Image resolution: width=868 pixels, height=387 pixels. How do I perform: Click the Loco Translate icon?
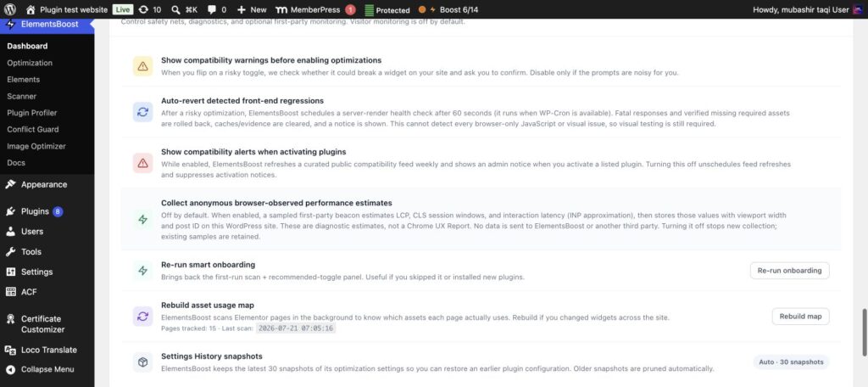tap(10, 350)
